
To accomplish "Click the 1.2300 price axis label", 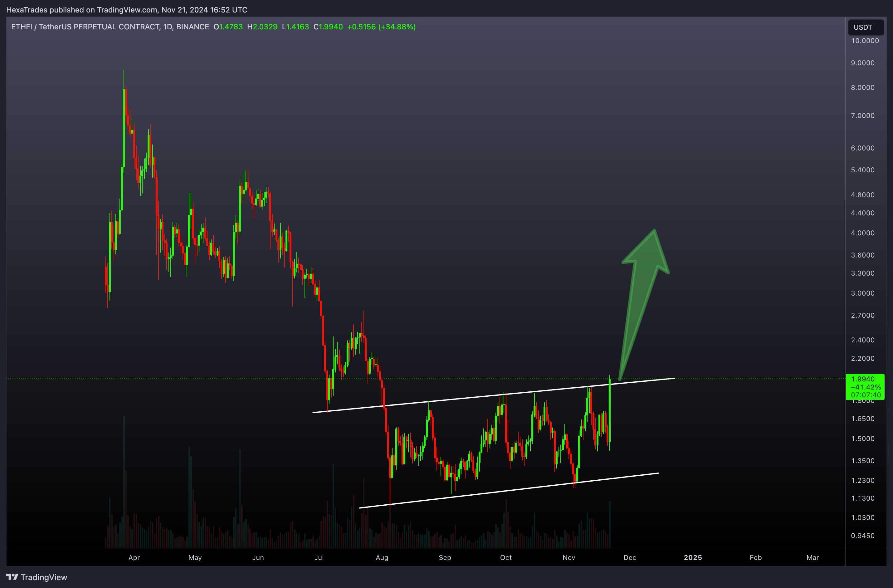I will pyautogui.click(x=863, y=480).
